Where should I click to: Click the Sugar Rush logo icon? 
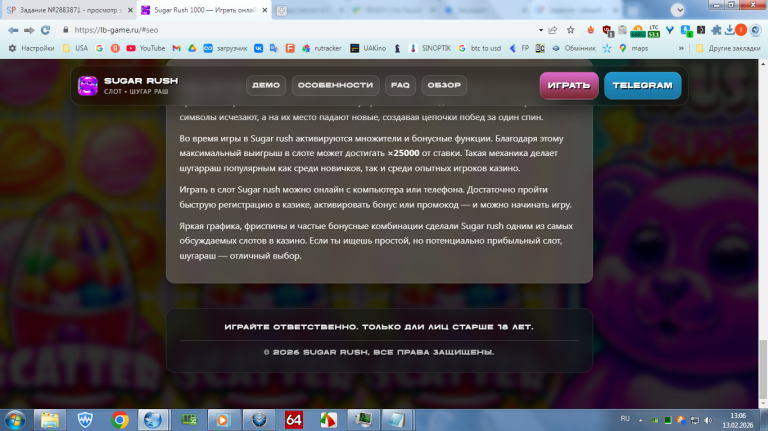click(88, 86)
